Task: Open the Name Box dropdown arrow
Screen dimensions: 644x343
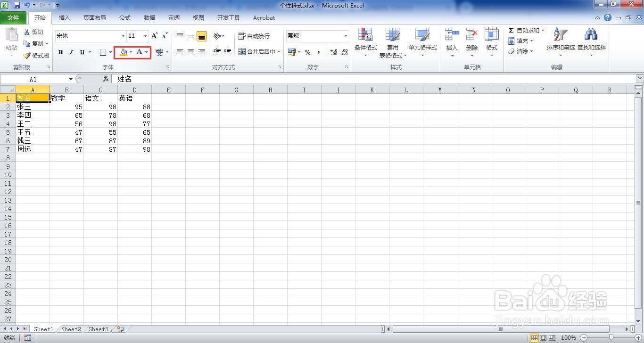Action: coord(71,79)
